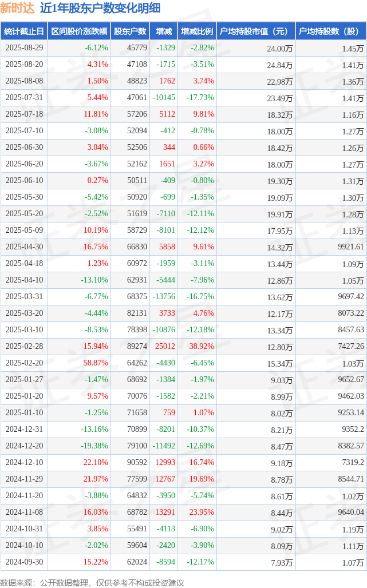This screenshot has height=588, width=367.
Task: Click the 户均持股市值（元） header
Action: pos(256,31)
